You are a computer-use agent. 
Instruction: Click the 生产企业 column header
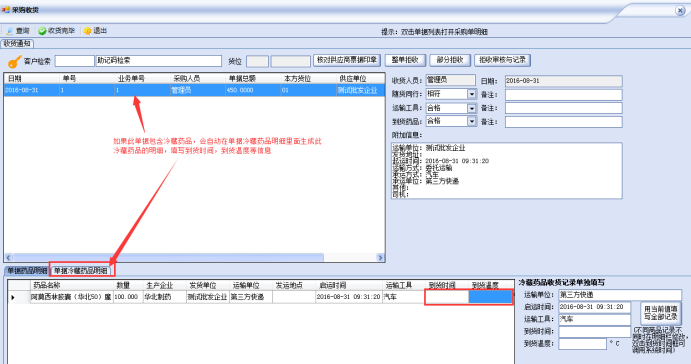click(164, 286)
